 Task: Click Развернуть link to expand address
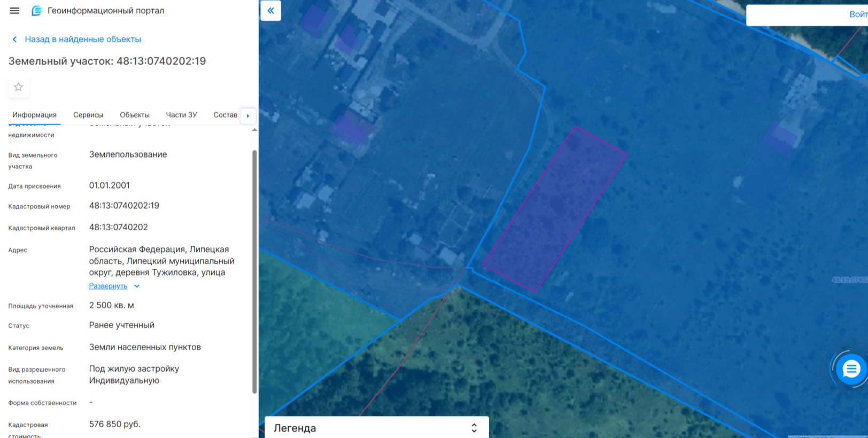108,286
